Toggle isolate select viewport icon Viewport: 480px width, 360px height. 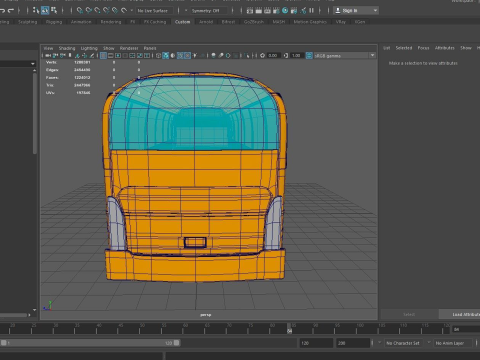(246, 55)
